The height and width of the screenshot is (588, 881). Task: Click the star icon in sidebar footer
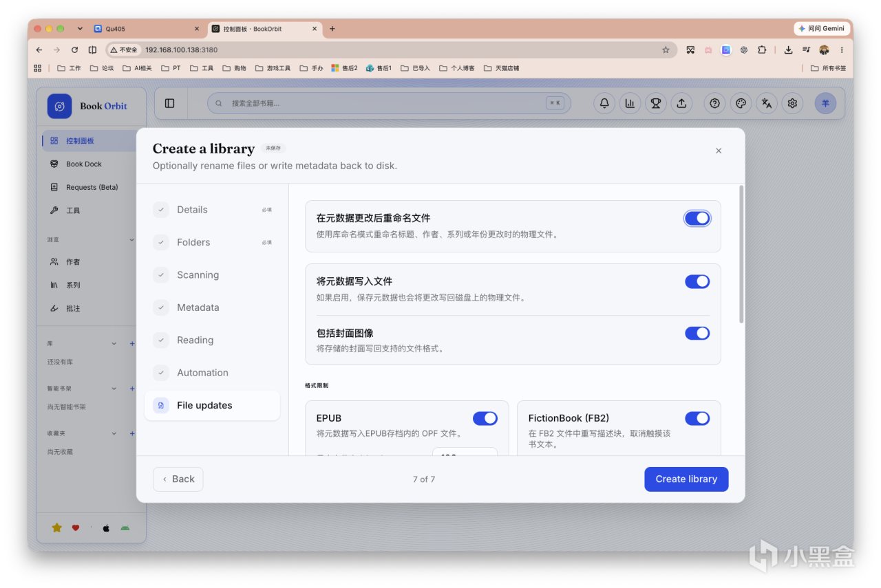point(56,527)
